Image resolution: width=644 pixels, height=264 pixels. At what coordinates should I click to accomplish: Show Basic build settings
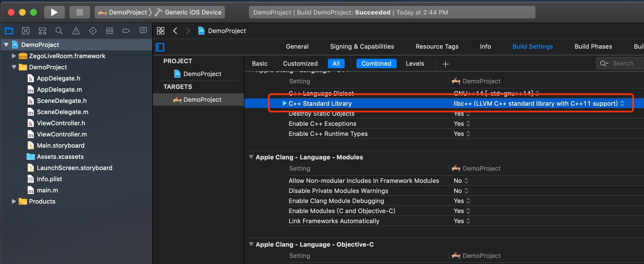pyautogui.click(x=260, y=63)
